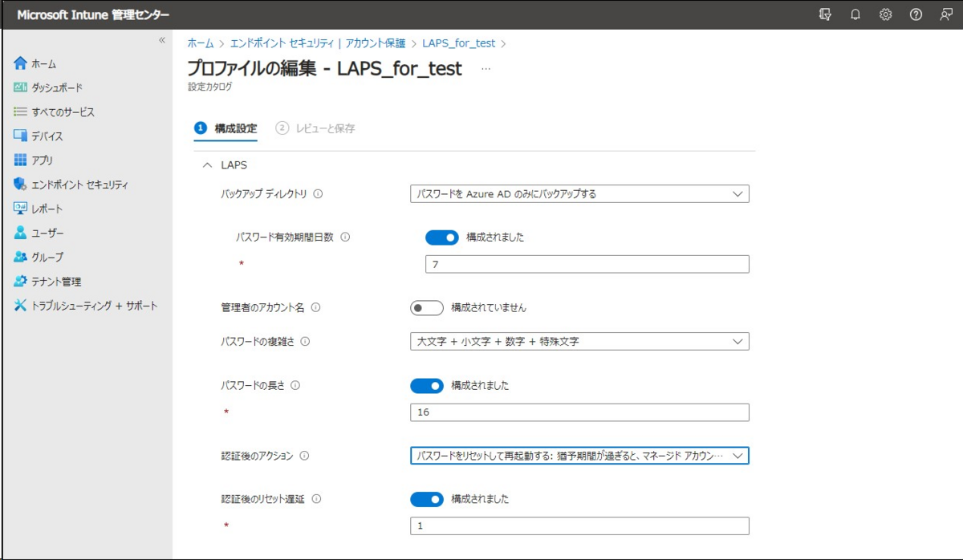Click the Troubleshooting + Support wrench icon
The height and width of the screenshot is (560, 963).
[21, 306]
